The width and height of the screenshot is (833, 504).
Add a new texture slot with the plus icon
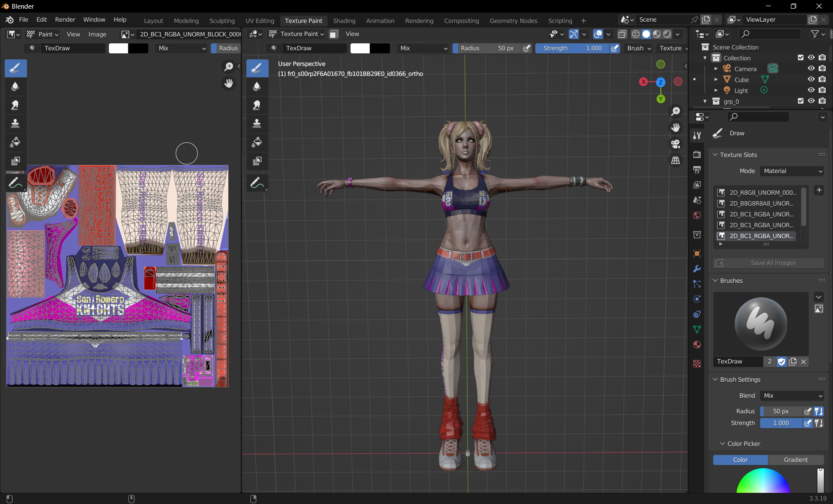point(819,190)
